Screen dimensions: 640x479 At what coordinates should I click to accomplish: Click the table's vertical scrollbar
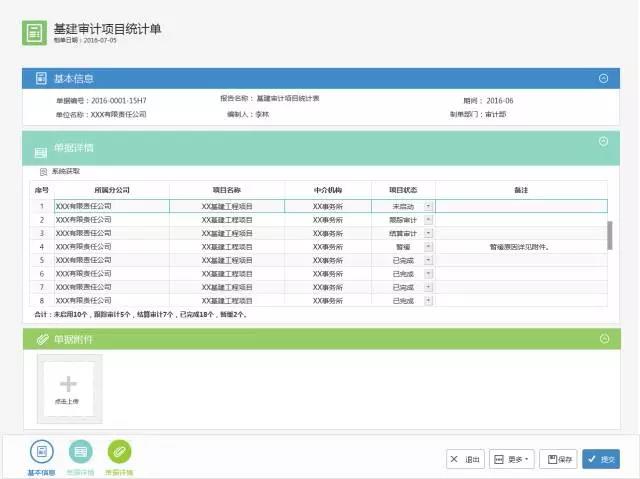tap(610, 235)
